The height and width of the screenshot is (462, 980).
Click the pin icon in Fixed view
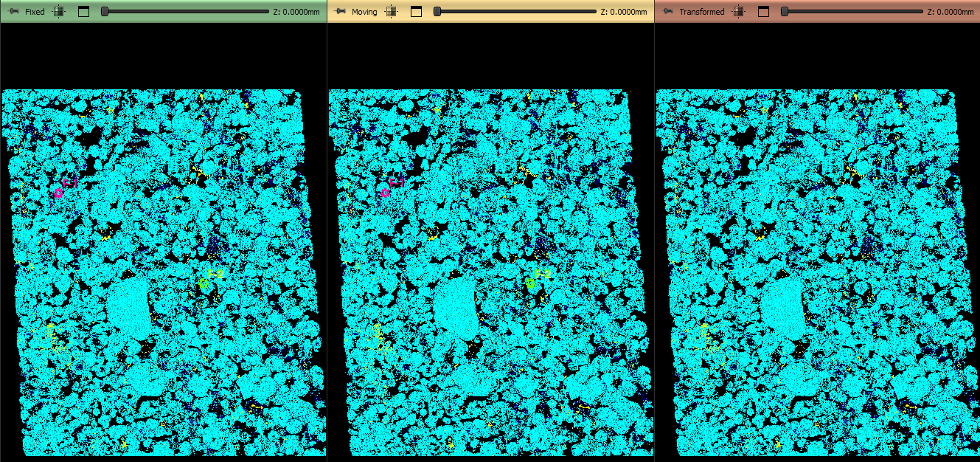(x=13, y=12)
